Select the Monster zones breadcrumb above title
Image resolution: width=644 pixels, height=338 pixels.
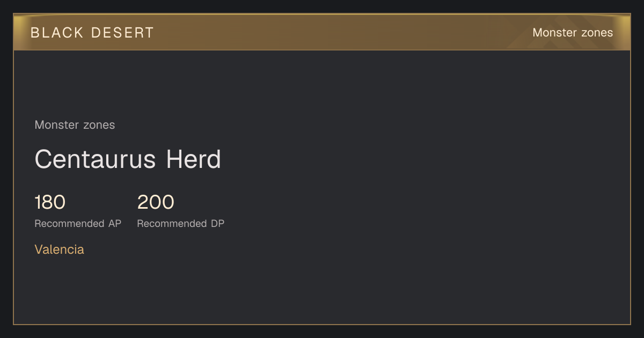[75, 125]
